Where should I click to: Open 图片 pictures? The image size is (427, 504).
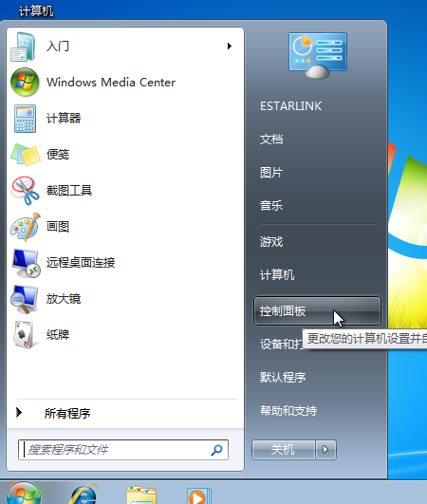tap(271, 173)
